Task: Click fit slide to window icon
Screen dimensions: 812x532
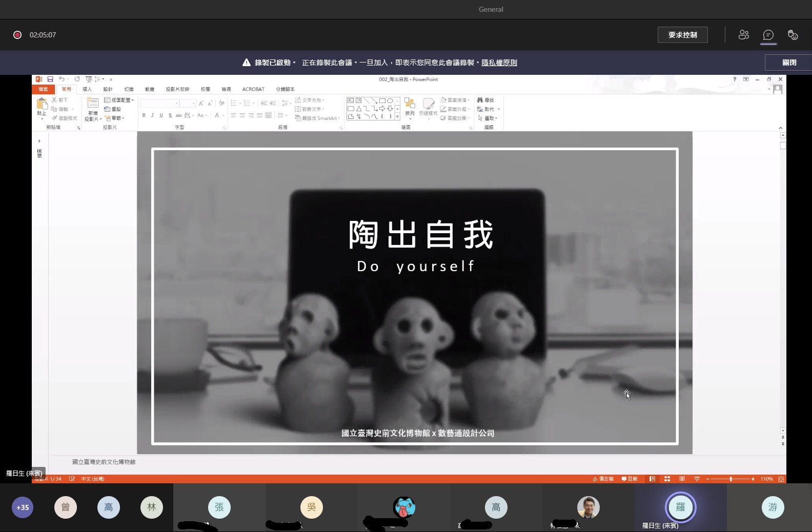Action: pyautogui.click(x=781, y=479)
